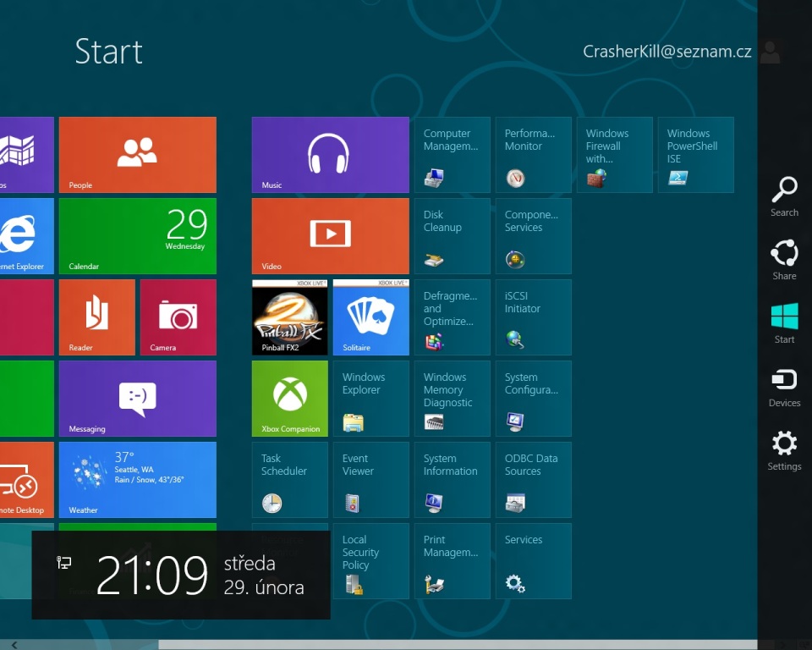Launch Windows PowerShell ISE tile

click(x=696, y=155)
